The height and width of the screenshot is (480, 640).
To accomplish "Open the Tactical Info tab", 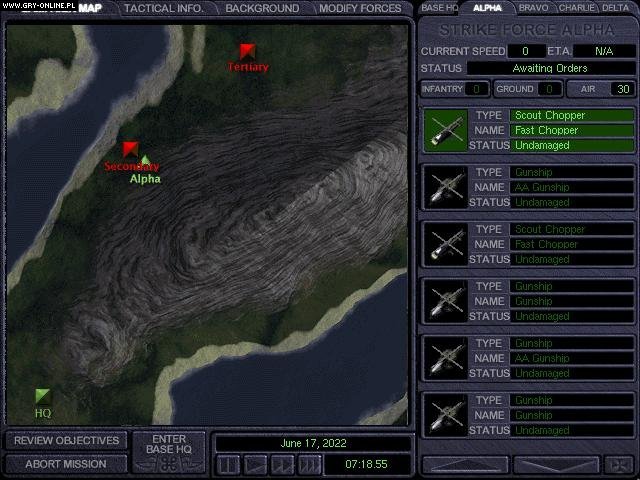I will coord(167,8).
